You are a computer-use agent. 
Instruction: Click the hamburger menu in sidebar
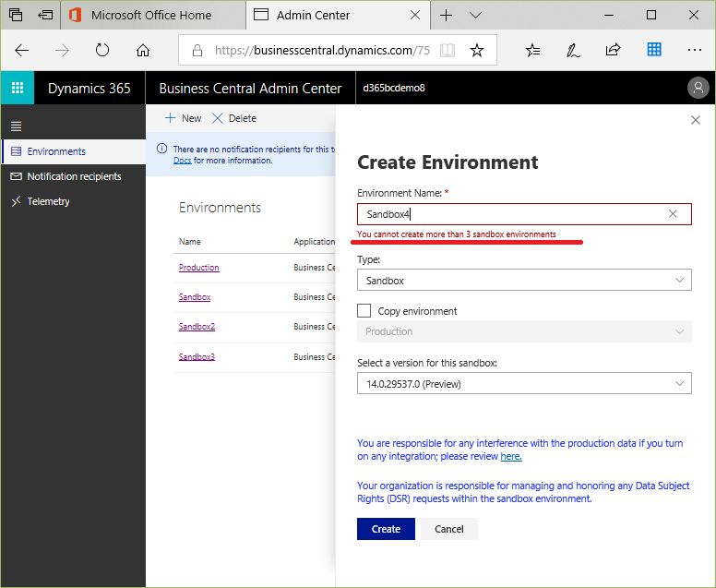coord(16,126)
